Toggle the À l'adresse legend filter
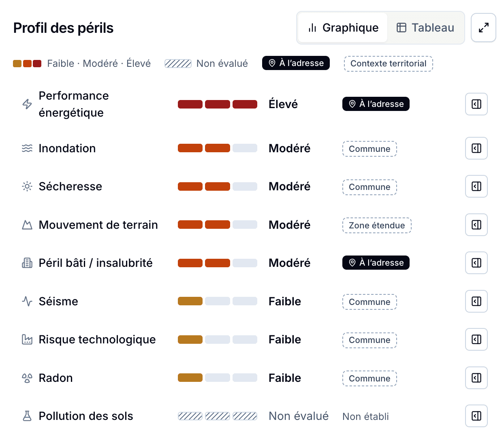The width and height of the screenshot is (504, 443). (296, 63)
